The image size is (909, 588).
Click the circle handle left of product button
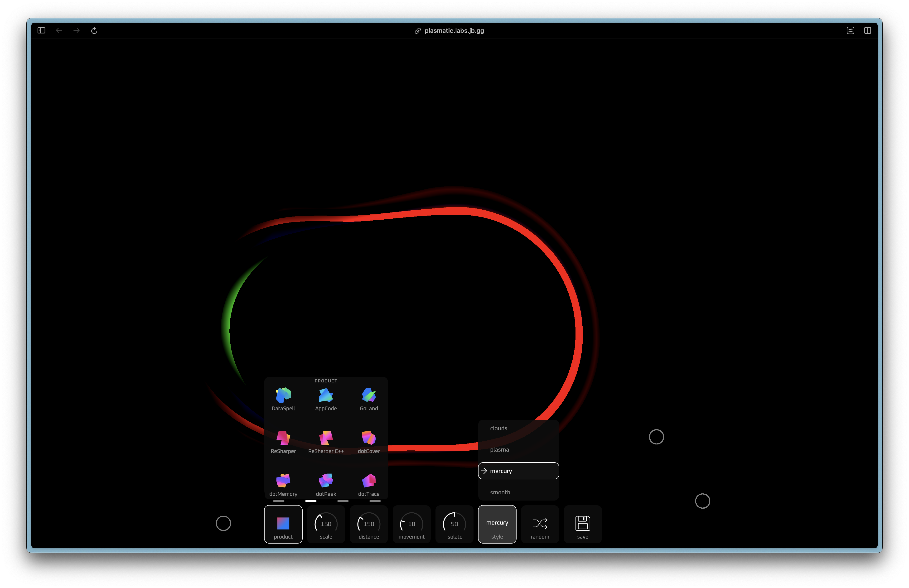(223, 523)
